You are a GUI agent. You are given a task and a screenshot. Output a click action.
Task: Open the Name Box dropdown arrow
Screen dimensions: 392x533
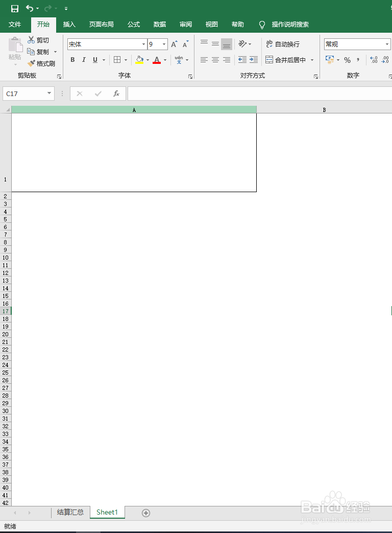click(50, 93)
